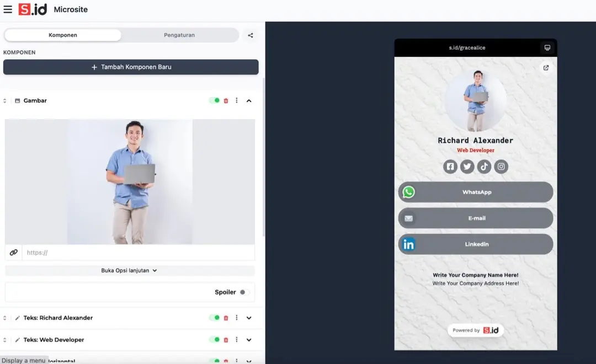Delete the Gambar component via trash icon
The image size is (596, 364).
pyautogui.click(x=225, y=100)
